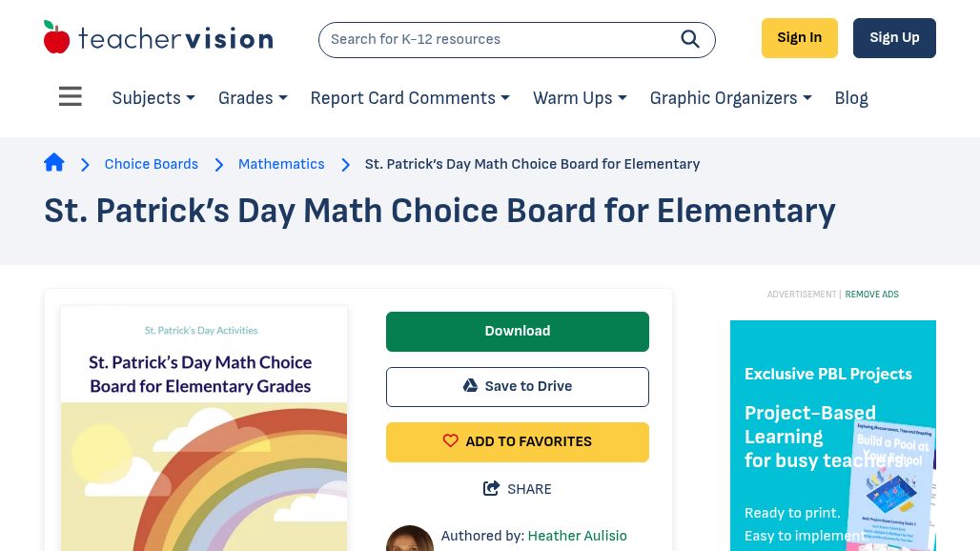Open the Blog menu item
The width and height of the screenshot is (980, 551).
[x=851, y=98]
